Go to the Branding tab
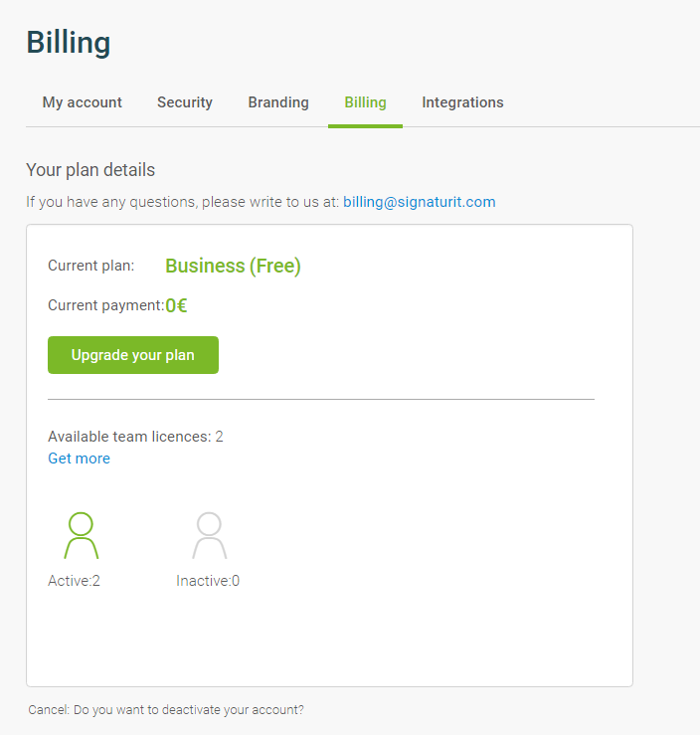This screenshot has height=735, width=700. point(278,102)
